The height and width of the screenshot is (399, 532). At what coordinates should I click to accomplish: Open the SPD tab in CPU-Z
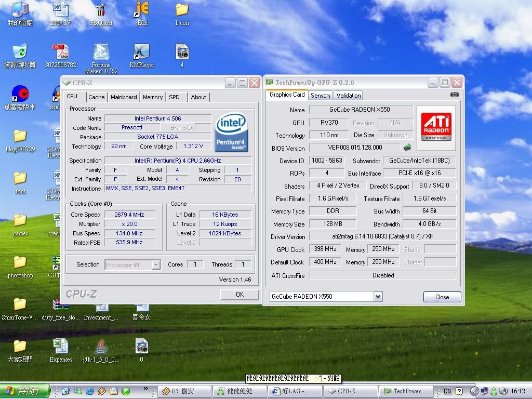[175, 97]
